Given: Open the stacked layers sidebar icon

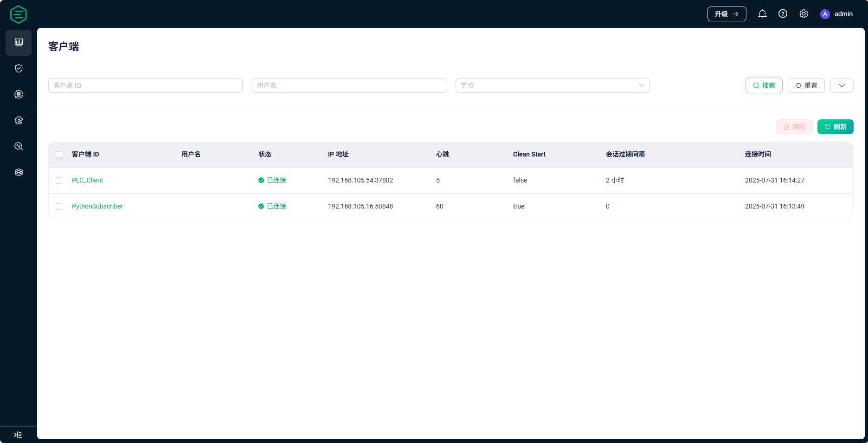Looking at the screenshot, I should (19, 172).
